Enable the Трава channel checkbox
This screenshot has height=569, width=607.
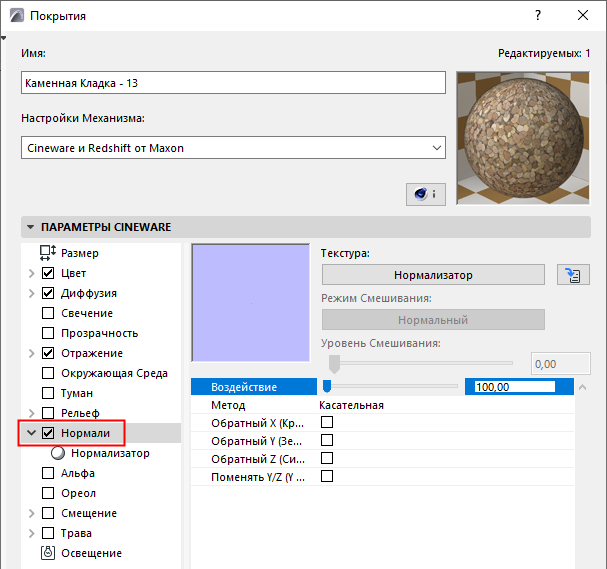(48, 533)
